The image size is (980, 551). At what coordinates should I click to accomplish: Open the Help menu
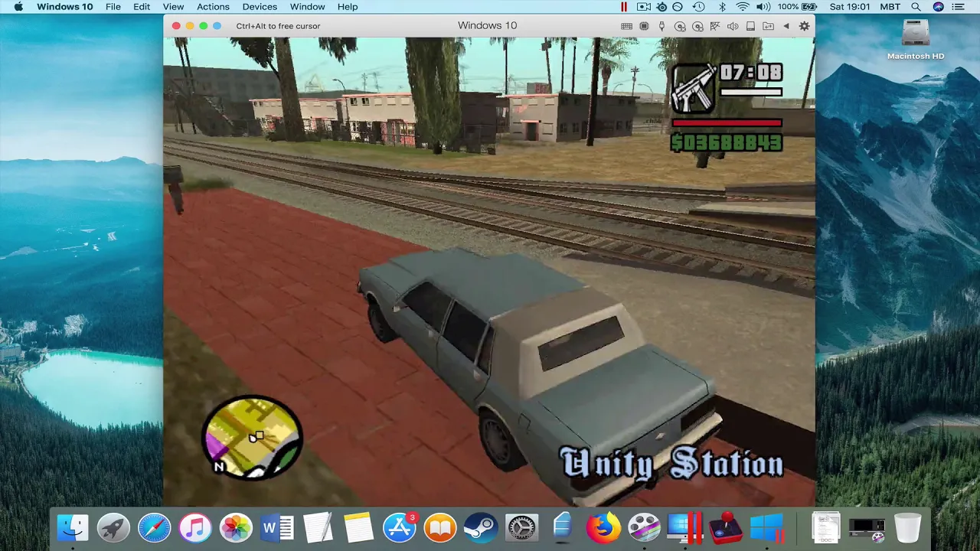click(x=348, y=7)
